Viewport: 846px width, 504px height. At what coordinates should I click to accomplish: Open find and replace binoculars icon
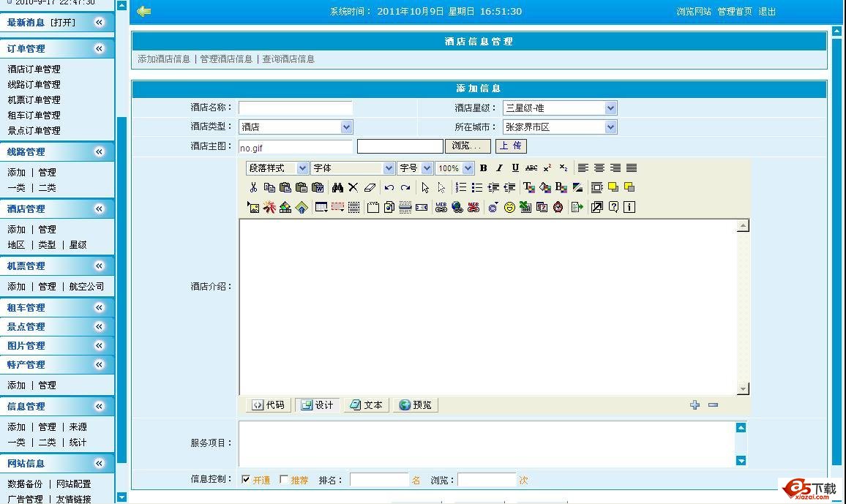click(x=337, y=187)
